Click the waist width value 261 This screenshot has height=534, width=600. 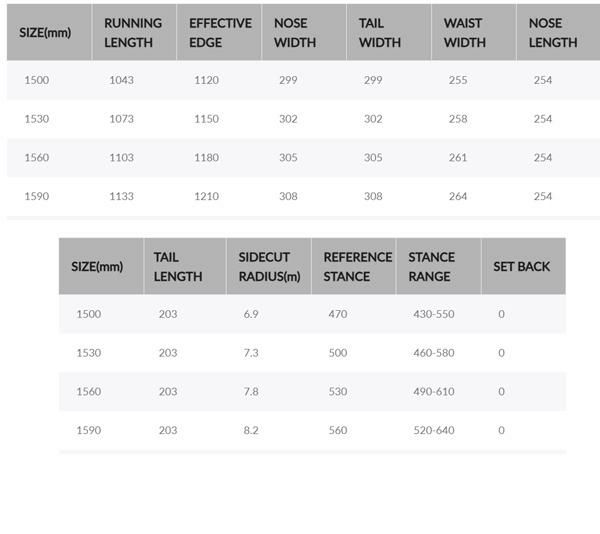[458, 158]
